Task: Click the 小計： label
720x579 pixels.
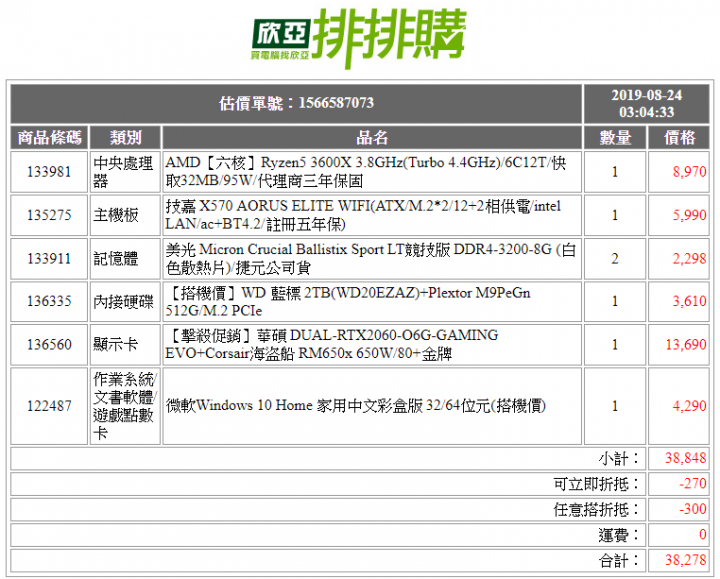Action: 619,458
